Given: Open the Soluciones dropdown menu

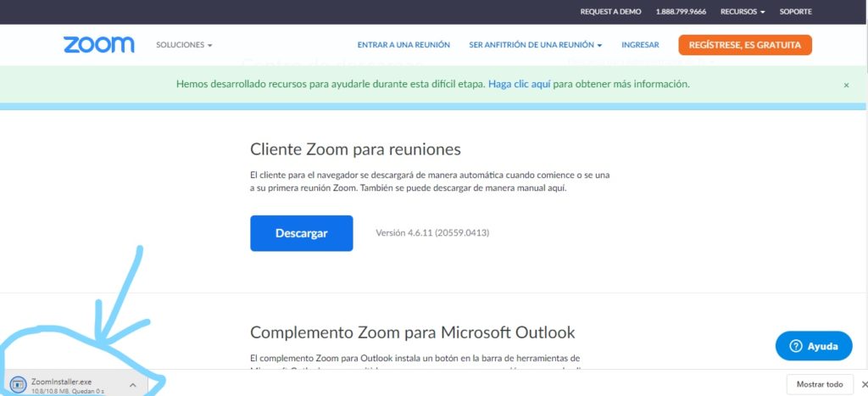Looking at the screenshot, I should point(184,45).
